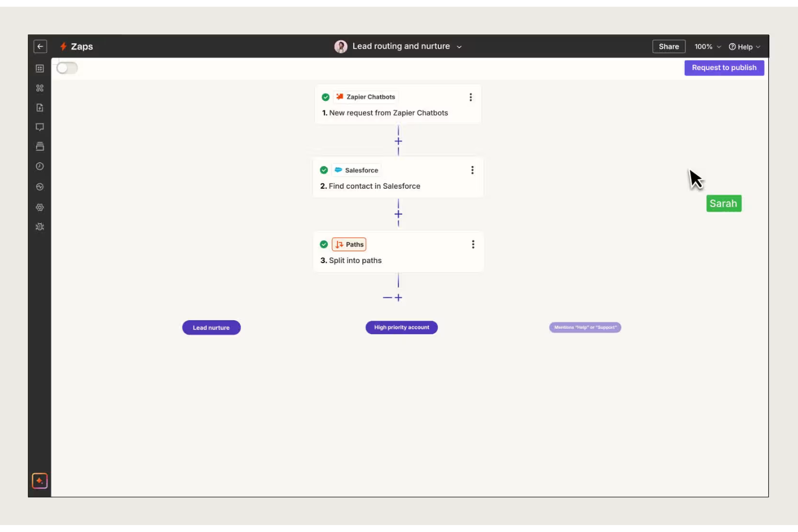Open the data transfer sidebar icon

point(39,107)
